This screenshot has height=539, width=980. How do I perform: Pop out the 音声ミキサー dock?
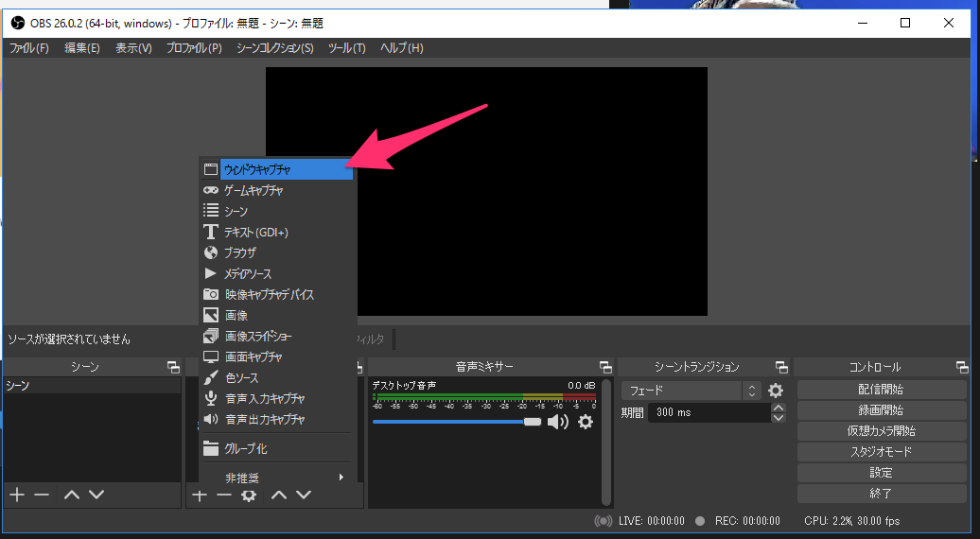click(605, 367)
